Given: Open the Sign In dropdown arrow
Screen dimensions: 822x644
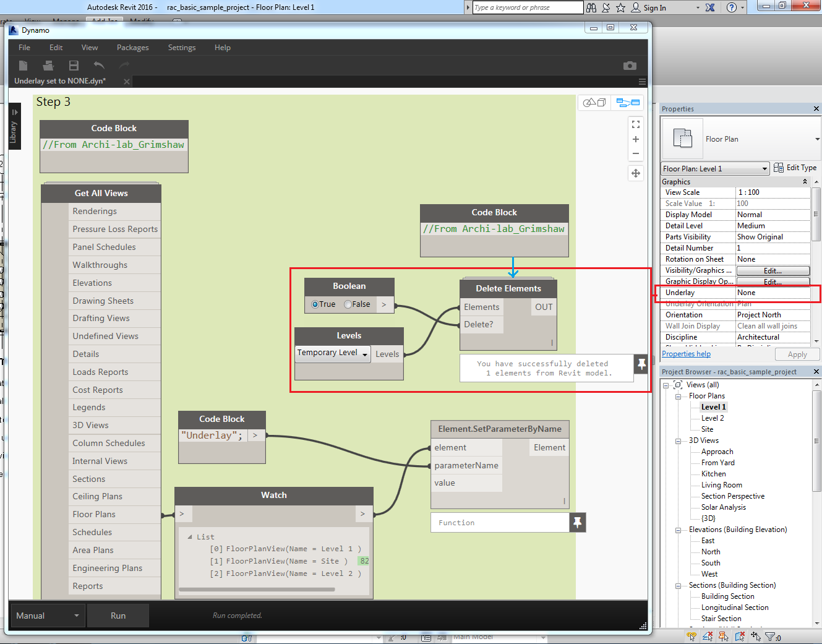Looking at the screenshot, I should [698, 8].
